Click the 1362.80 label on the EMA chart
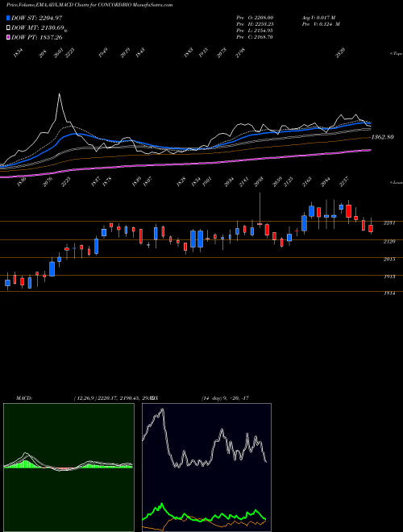The height and width of the screenshot is (532, 403). [382, 137]
